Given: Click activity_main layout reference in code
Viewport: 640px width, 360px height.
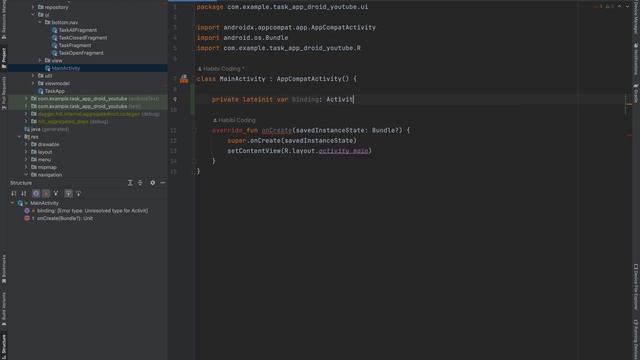Looking at the screenshot, I should pos(343,151).
